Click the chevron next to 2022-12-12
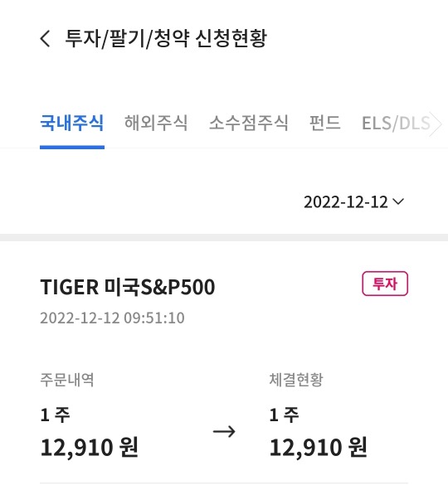This screenshot has width=448, height=490. click(398, 201)
